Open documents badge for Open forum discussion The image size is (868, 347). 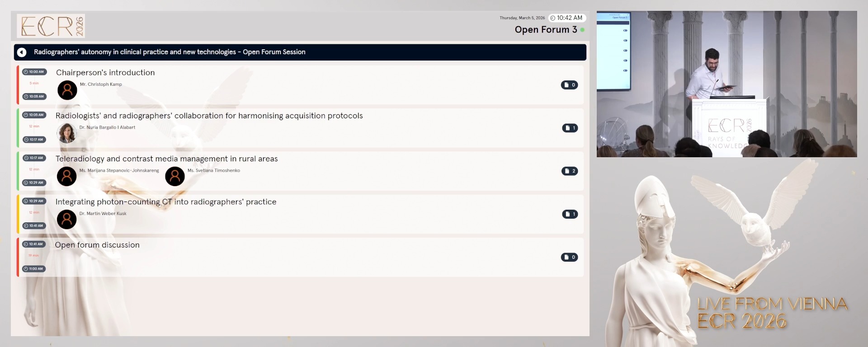569,257
